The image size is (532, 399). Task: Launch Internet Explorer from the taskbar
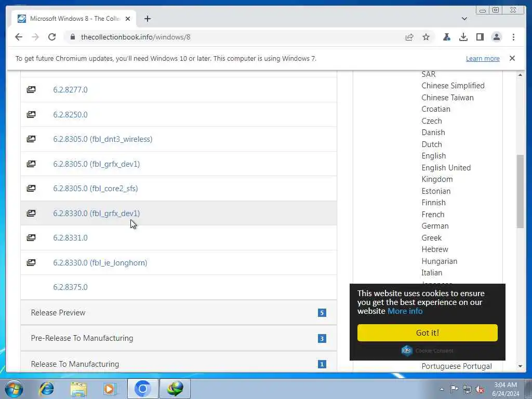tap(46, 389)
